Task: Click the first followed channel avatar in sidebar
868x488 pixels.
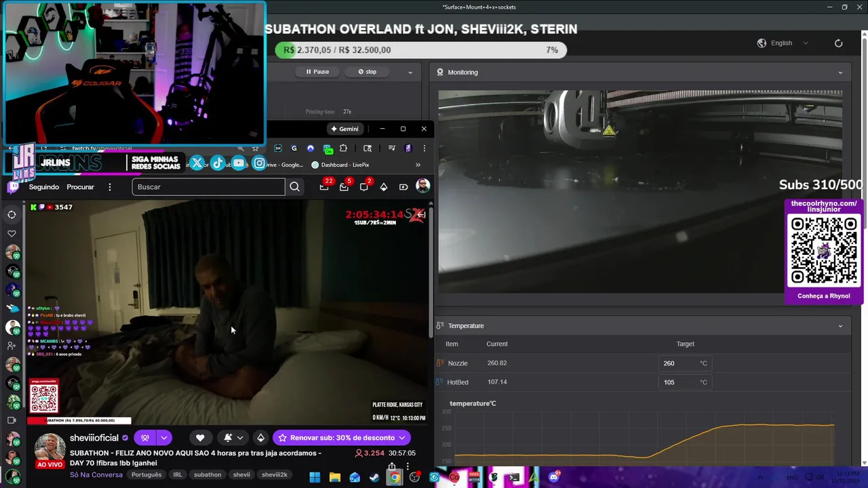Action: click(12, 252)
